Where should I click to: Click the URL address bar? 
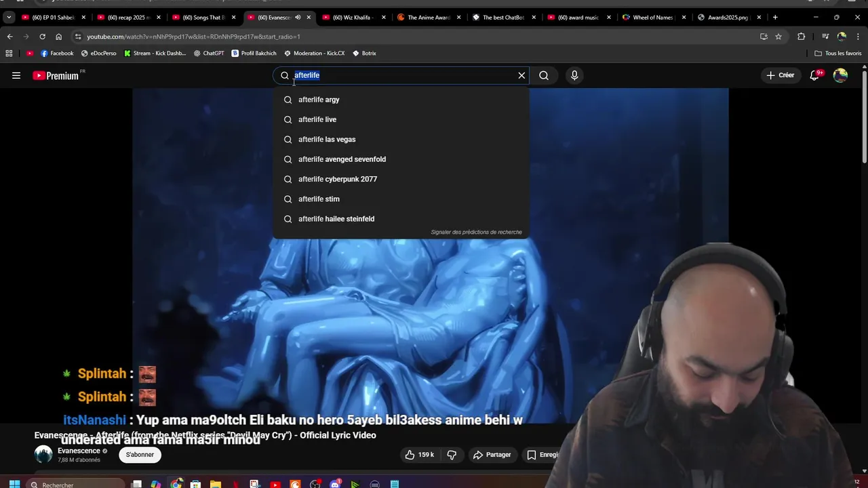[414, 37]
